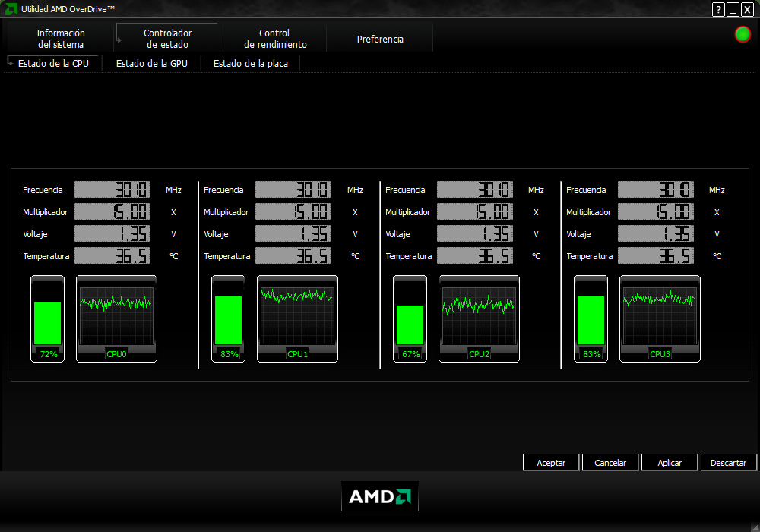Go to the Preferencia tab
760x532 pixels.
coord(380,39)
